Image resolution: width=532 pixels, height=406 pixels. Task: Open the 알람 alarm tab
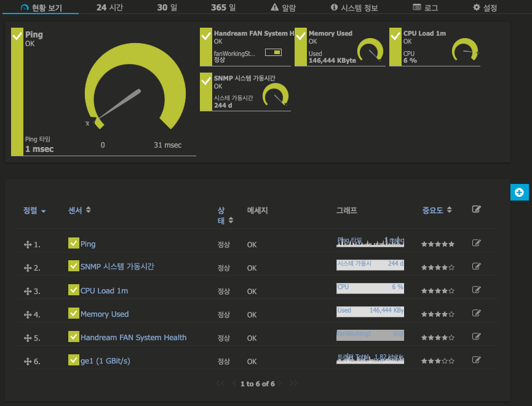(284, 7)
